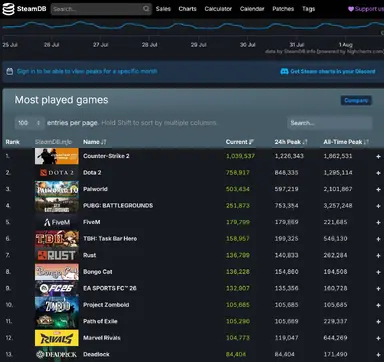This screenshot has width=384, height=362.
Task: Open the Calculator page
Action: click(x=218, y=9)
